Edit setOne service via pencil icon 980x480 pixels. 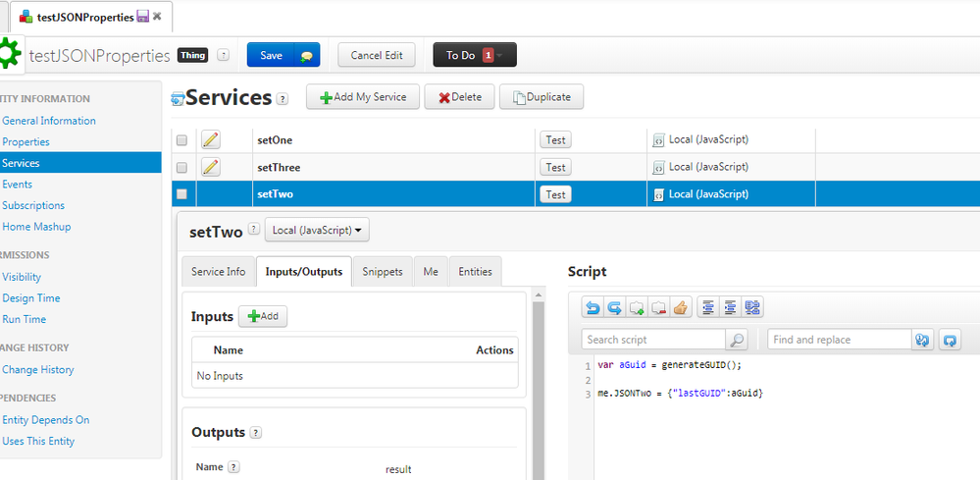(211, 140)
